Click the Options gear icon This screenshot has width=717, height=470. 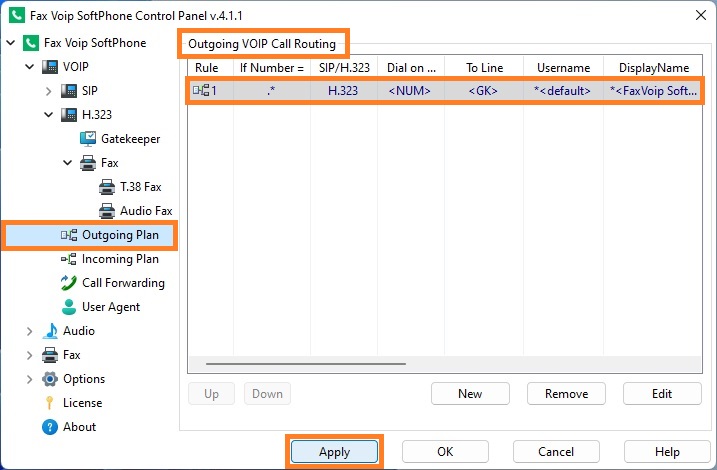coord(50,379)
